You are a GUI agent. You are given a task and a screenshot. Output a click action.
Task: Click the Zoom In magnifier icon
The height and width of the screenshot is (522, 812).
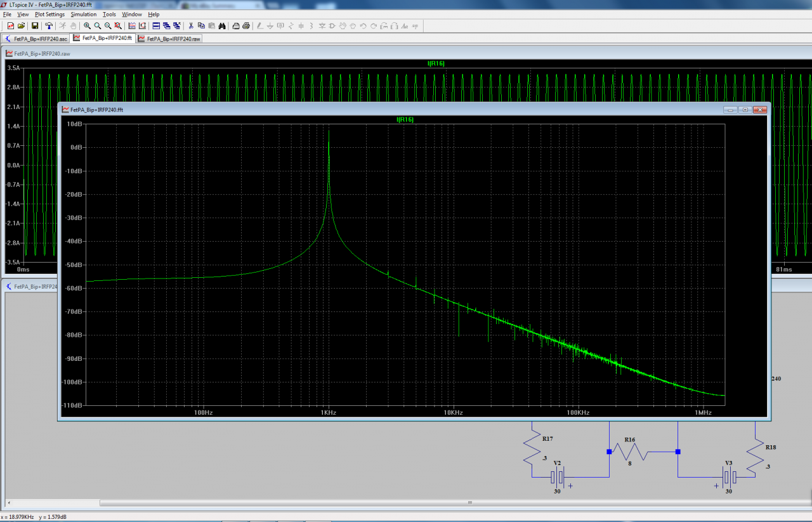tap(87, 26)
